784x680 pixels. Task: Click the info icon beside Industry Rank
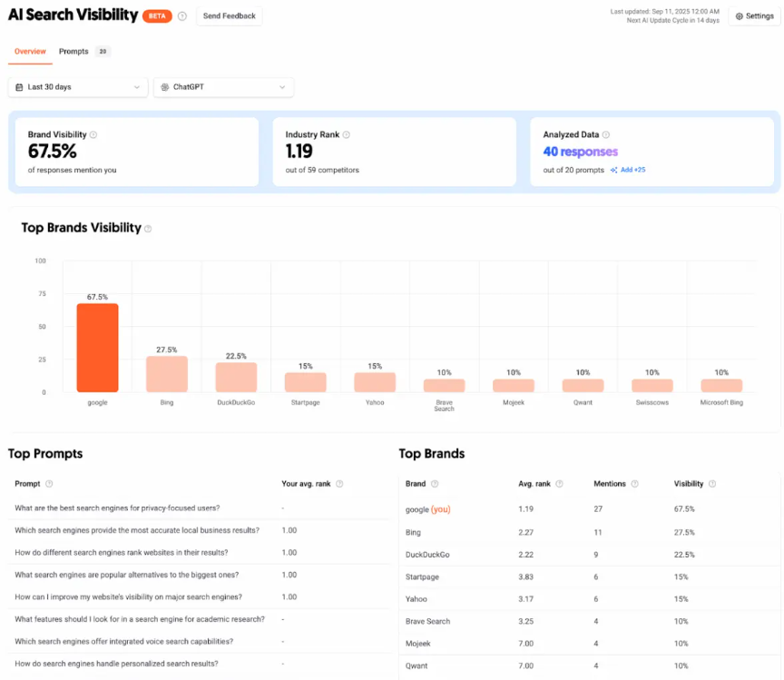point(348,133)
